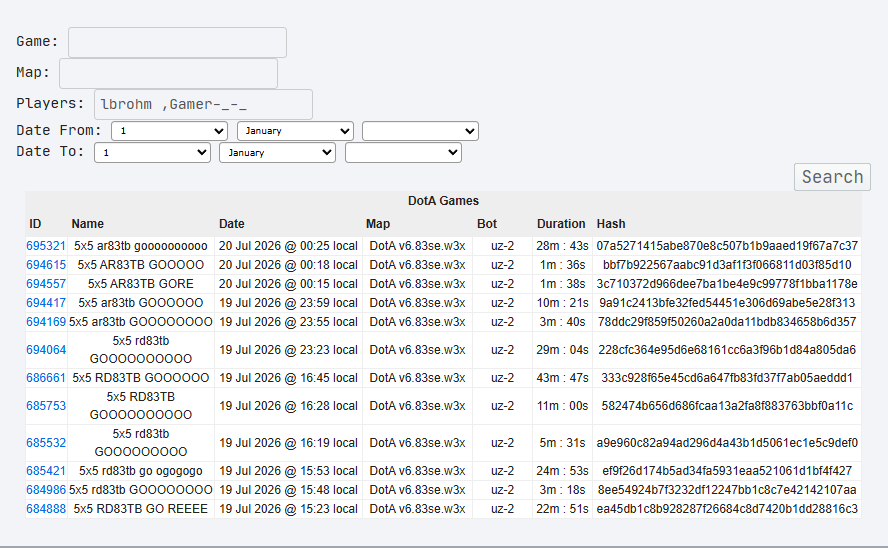Open game ID 685532
This screenshot has height=548, width=888.
point(46,443)
